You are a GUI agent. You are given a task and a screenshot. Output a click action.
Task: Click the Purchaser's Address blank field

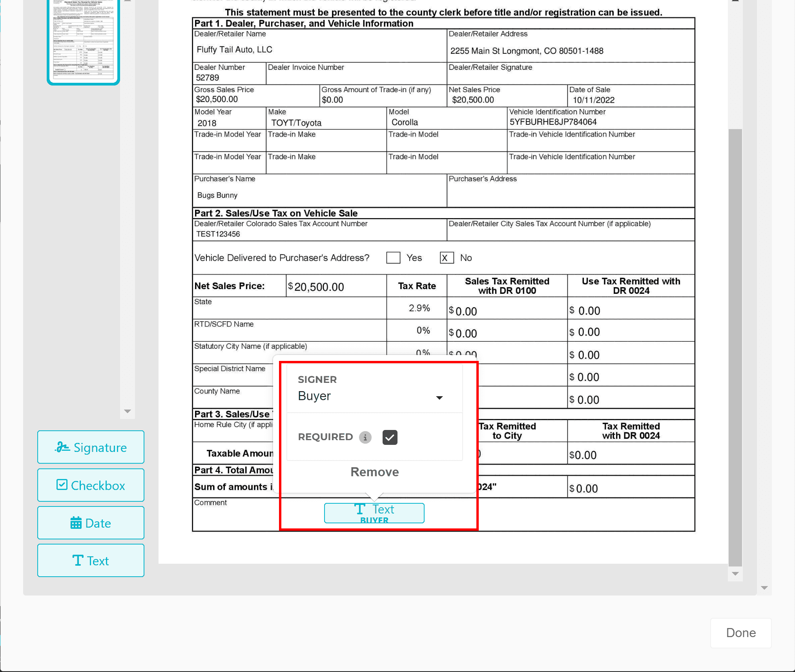[x=570, y=195]
